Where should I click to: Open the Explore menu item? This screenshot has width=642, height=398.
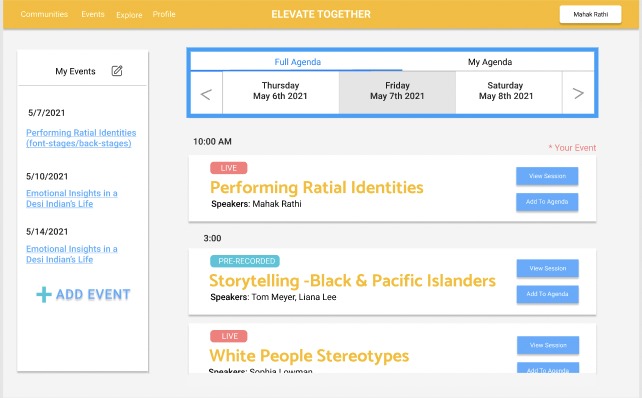(x=129, y=15)
